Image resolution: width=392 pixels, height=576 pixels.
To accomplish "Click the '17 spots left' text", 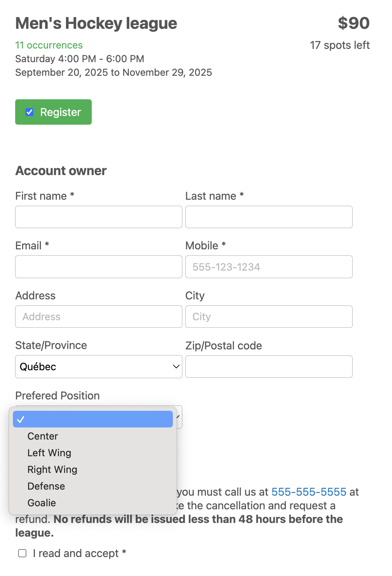I will click(x=340, y=45).
